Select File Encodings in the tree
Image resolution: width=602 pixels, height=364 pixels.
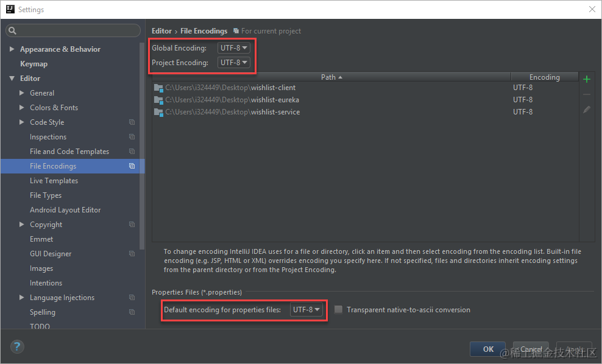(x=53, y=166)
